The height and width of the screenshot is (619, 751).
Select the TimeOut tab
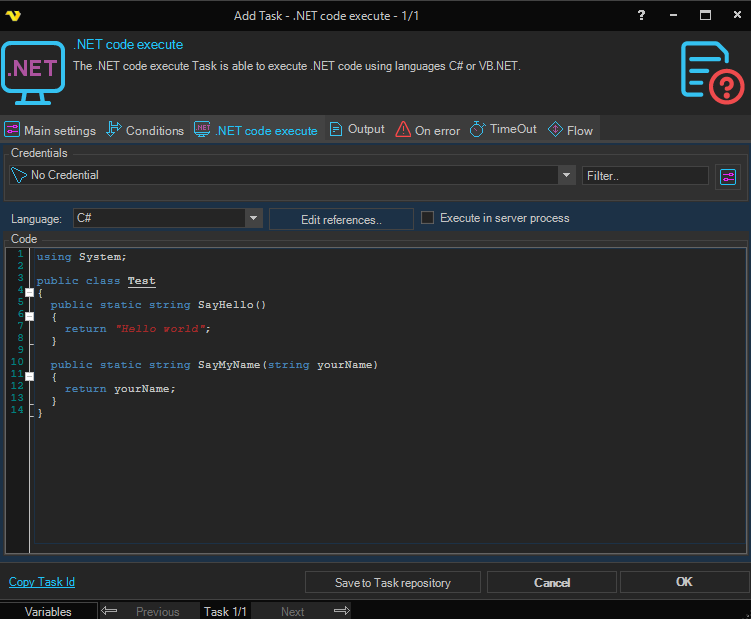click(503, 130)
